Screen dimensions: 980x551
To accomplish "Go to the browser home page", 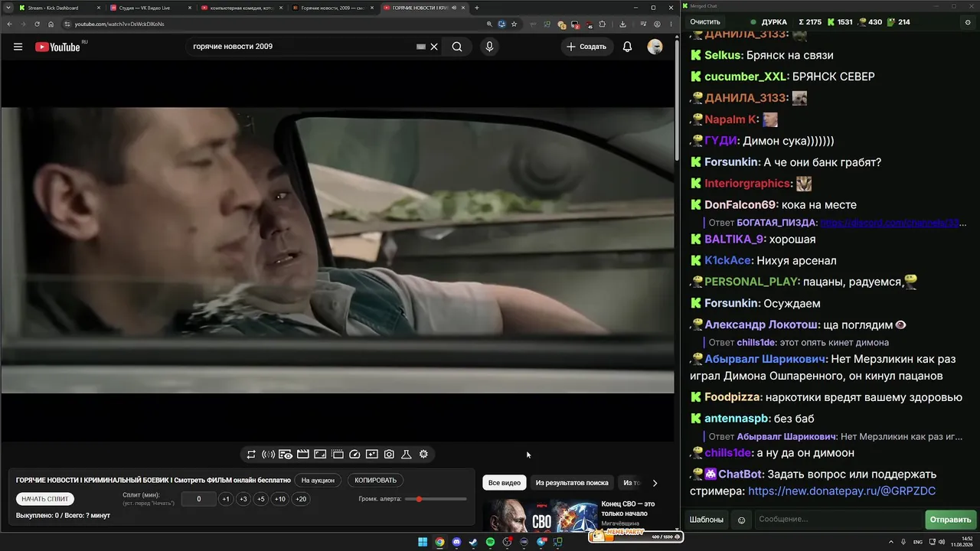I will coord(51,24).
